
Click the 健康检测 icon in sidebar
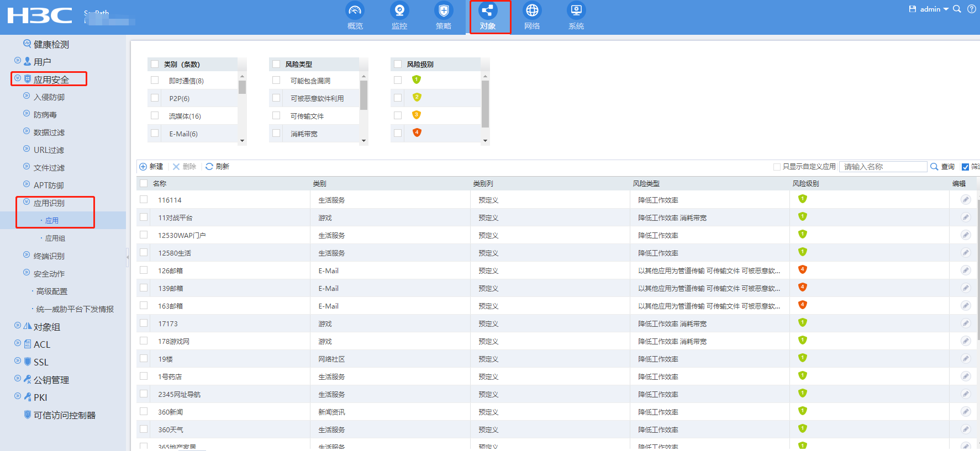point(27,44)
